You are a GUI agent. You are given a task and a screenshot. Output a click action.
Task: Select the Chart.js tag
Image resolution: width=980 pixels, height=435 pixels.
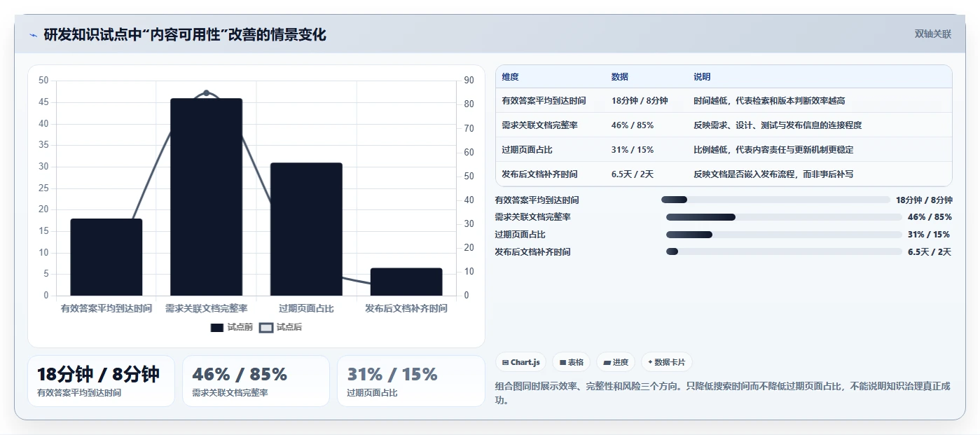pos(520,362)
